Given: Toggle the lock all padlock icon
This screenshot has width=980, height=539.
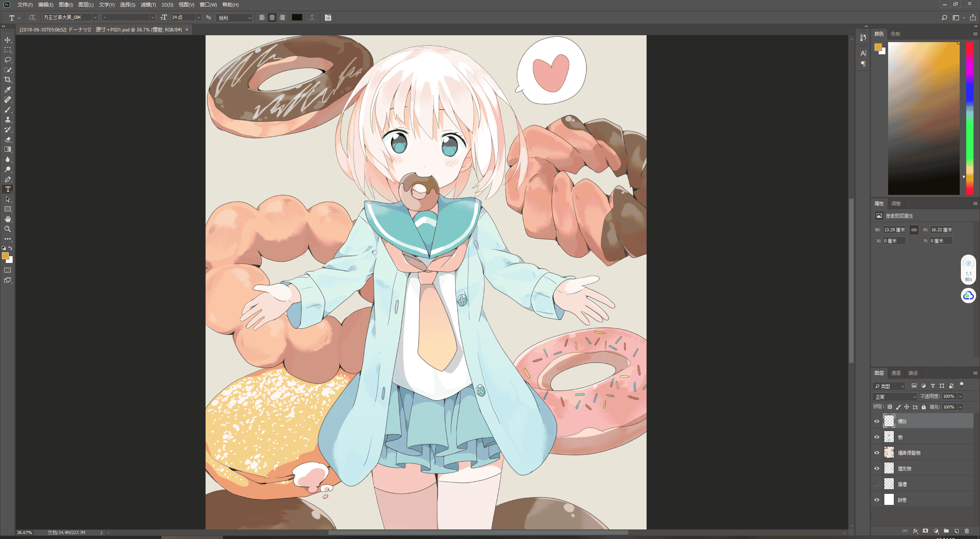Looking at the screenshot, I should tap(924, 407).
